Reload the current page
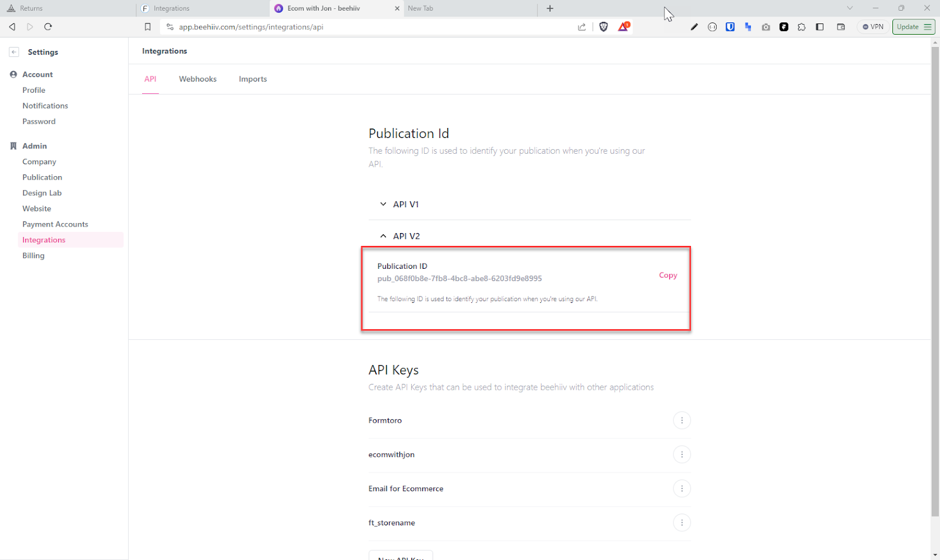This screenshot has width=940, height=560. coord(48,27)
